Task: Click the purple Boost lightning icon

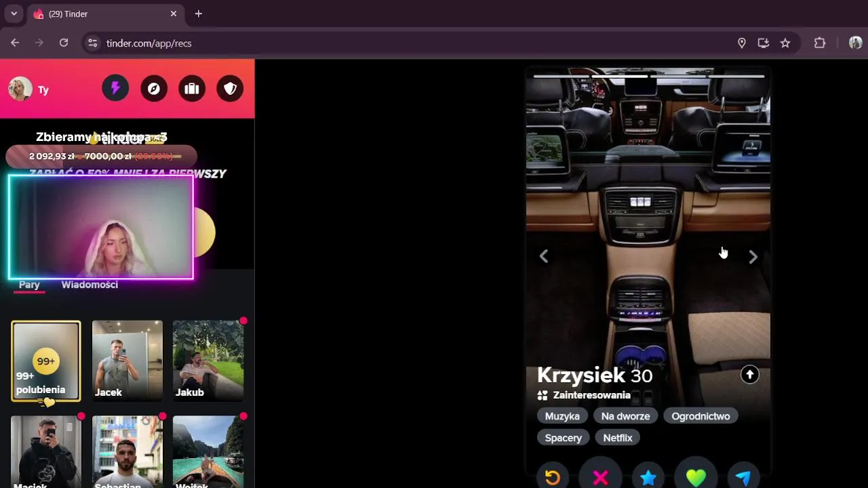Action: point(115,89)
